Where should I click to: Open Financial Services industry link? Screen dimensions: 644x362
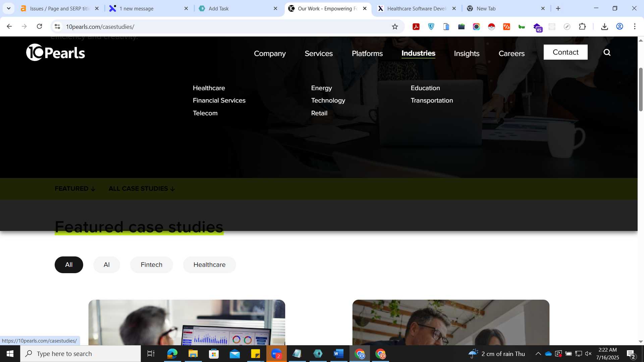pos(219,101)
